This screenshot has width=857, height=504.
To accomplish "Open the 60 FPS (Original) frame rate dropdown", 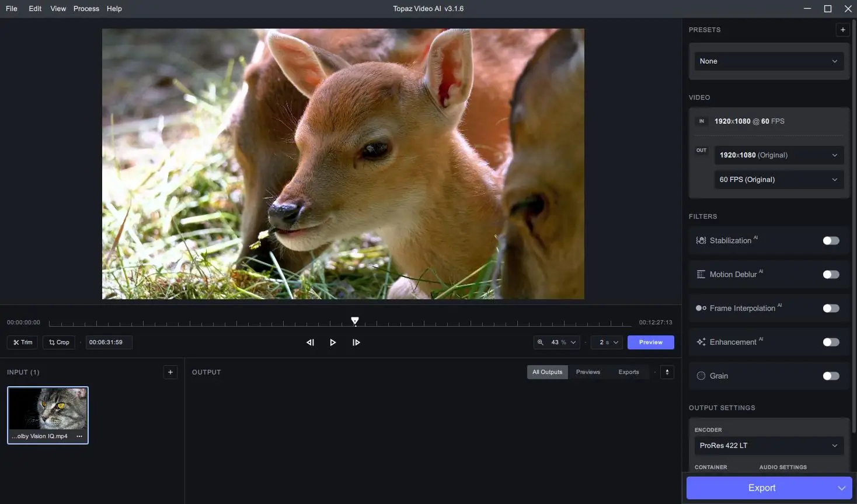I will point(779,180).
